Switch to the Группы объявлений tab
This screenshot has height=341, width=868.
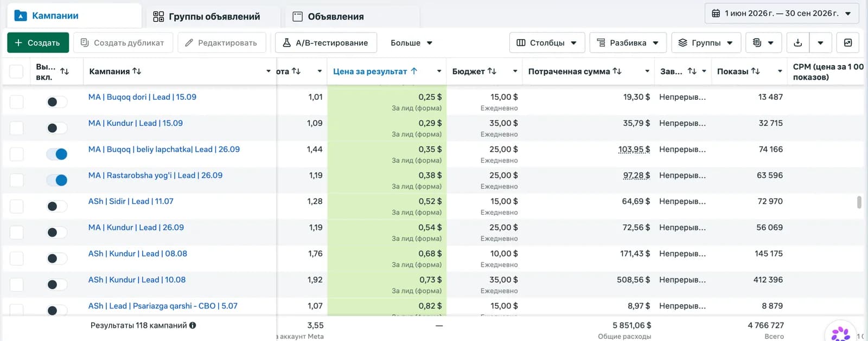click(213, 16)
